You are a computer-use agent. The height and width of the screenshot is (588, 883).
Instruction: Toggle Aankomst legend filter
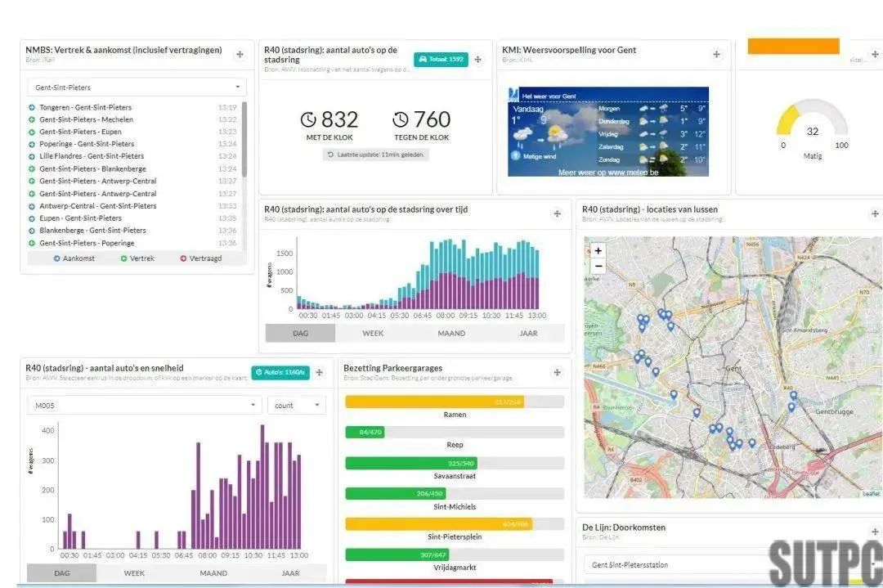[x=74, y=258]
